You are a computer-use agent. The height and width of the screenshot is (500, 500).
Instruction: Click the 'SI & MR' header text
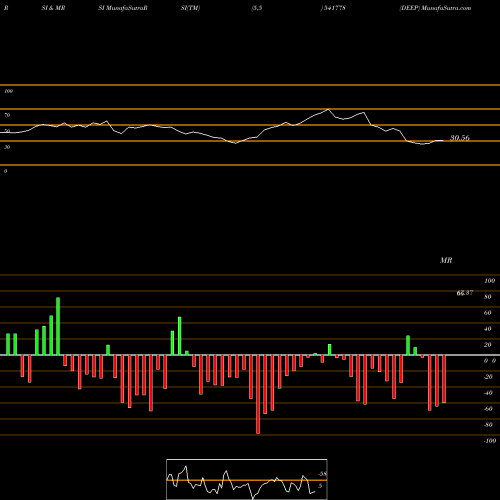(x=53, y=8)
